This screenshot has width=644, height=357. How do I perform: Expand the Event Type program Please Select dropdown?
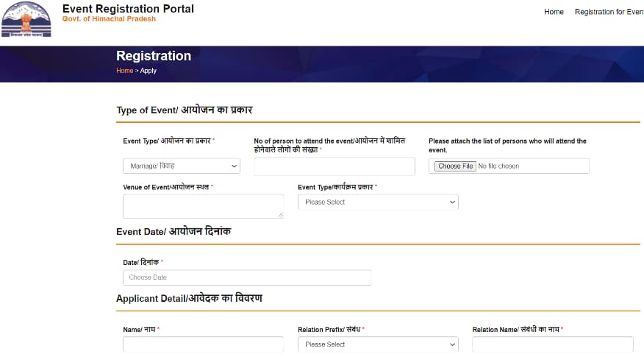point(378,202)
